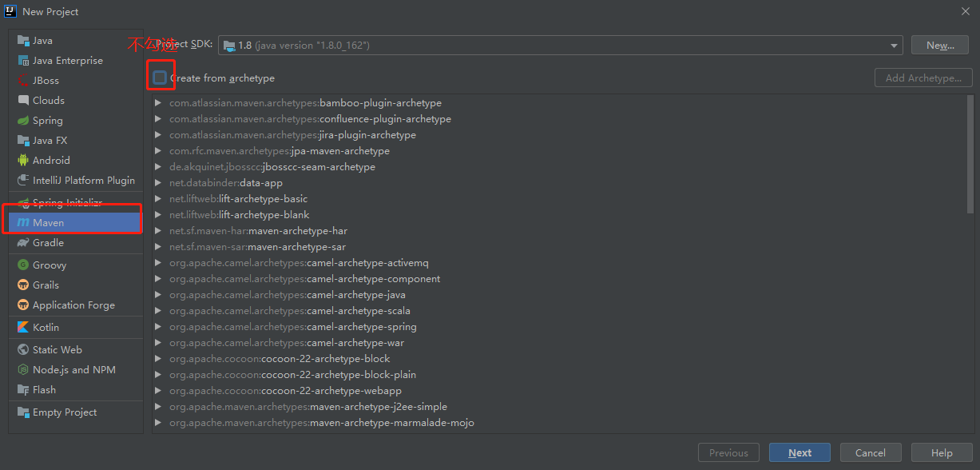This screenshot has width=980, height=470.
Task: Expand jira-plugin-archetype entry
Action: coord(159,135)
